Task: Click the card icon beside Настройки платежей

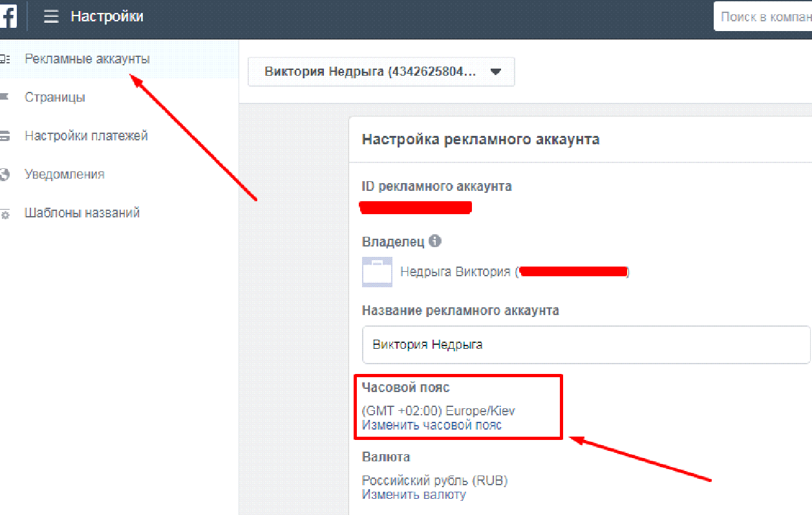Action: click(x=5, y=137)
